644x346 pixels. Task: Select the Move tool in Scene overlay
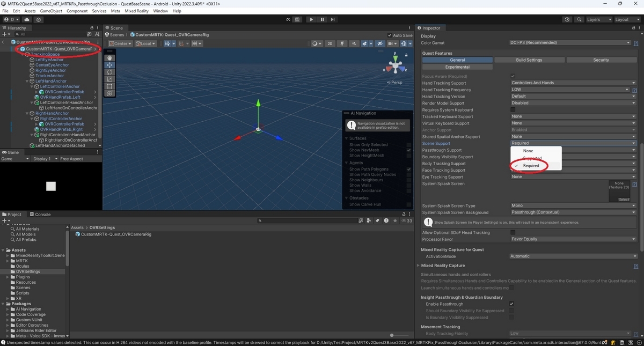[109, 65]
